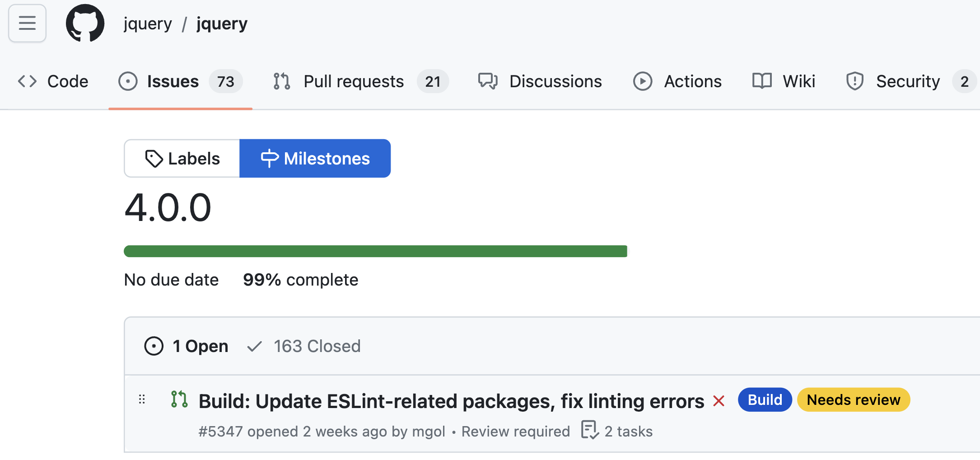
Task: Click the green milestone progress bar
Action: click(376, 251)
